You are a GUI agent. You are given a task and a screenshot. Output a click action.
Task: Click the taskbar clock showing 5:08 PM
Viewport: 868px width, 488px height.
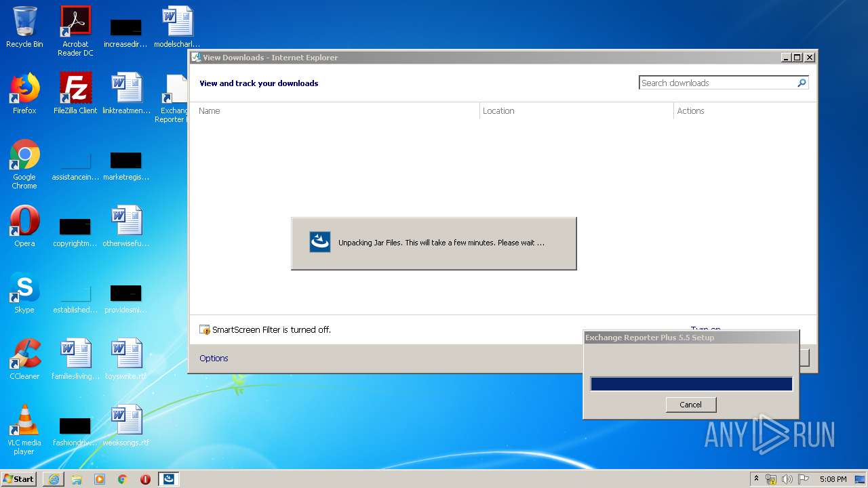(833, 479)
